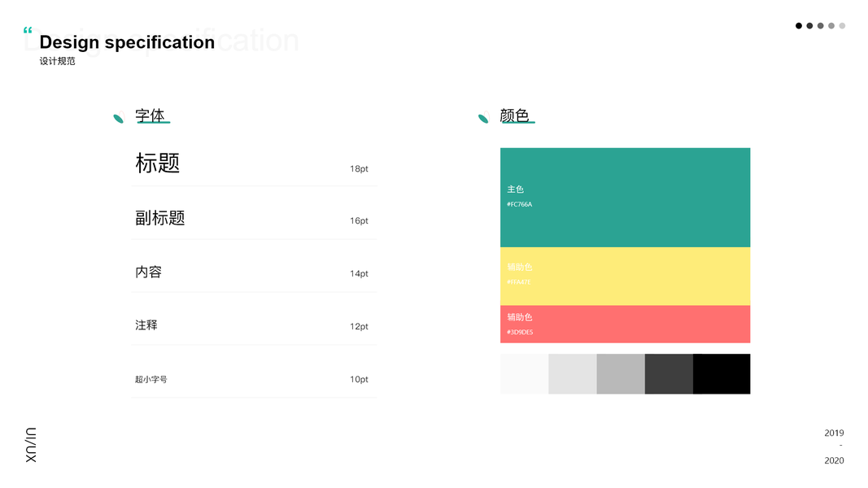Click the green quotation mark icon

pos(28,32)
